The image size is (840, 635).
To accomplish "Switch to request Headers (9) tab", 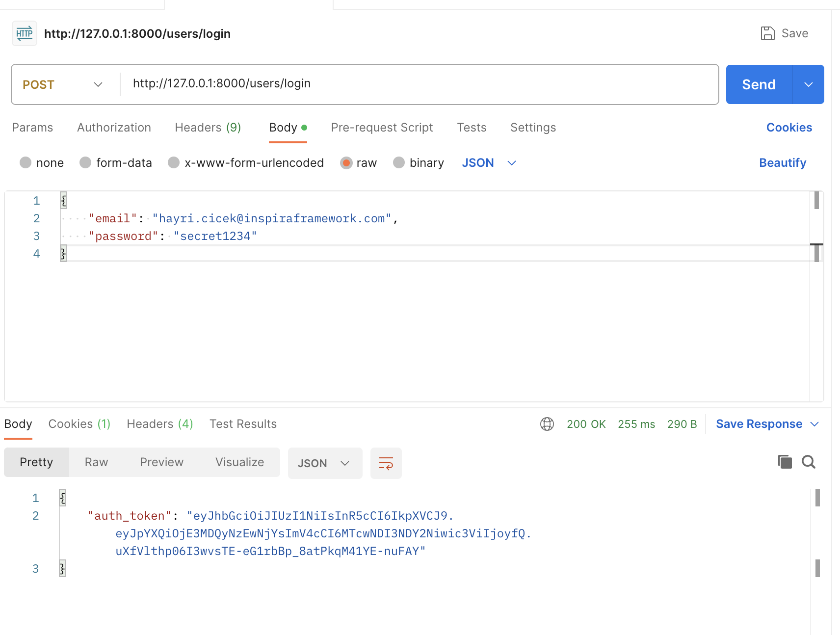I will [x=208, y=128].
